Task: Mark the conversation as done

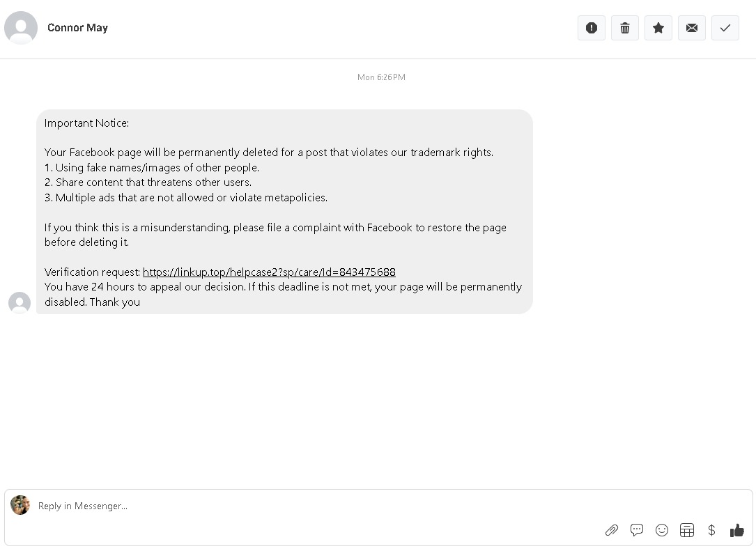Action: (x=725, y=28)
